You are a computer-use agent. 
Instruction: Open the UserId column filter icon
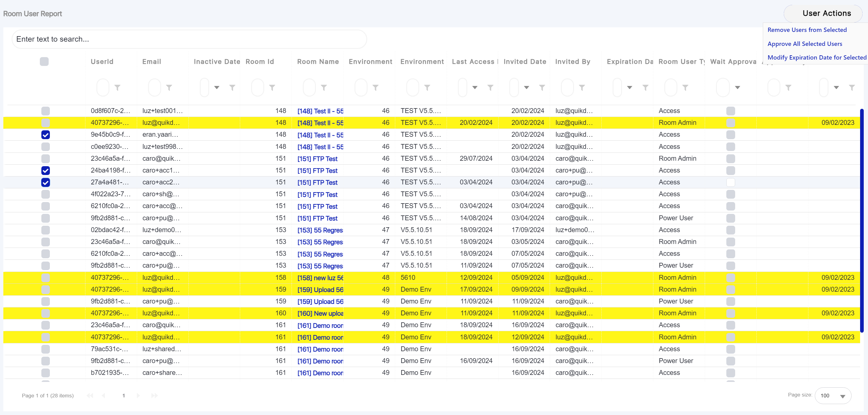pos(118,87)
